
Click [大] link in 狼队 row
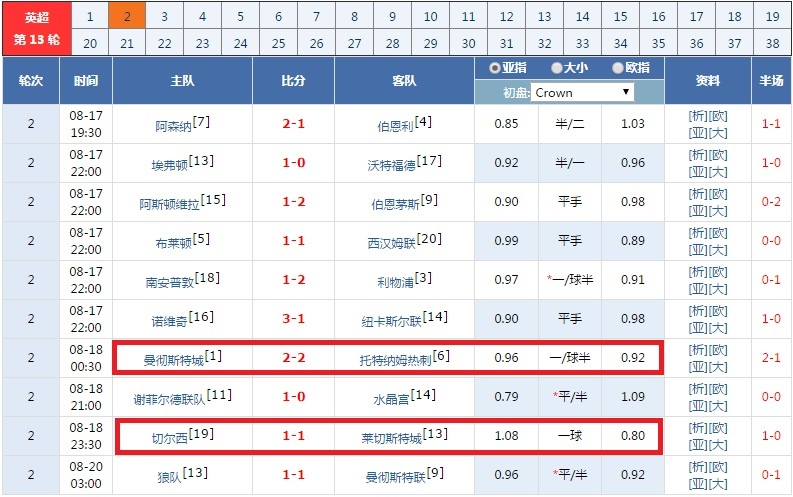pos(718,484)
